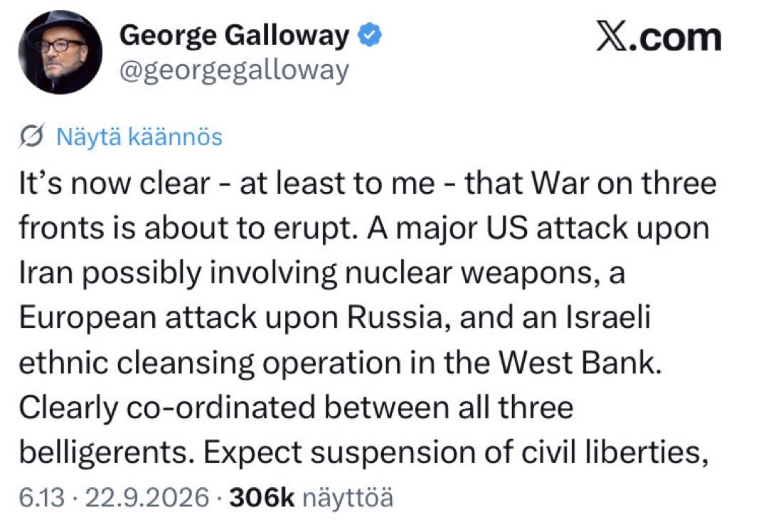The width and height of the screenshot is (761, 532).
Task: Click the word "European" in the tweet
Action: (88, 319)
